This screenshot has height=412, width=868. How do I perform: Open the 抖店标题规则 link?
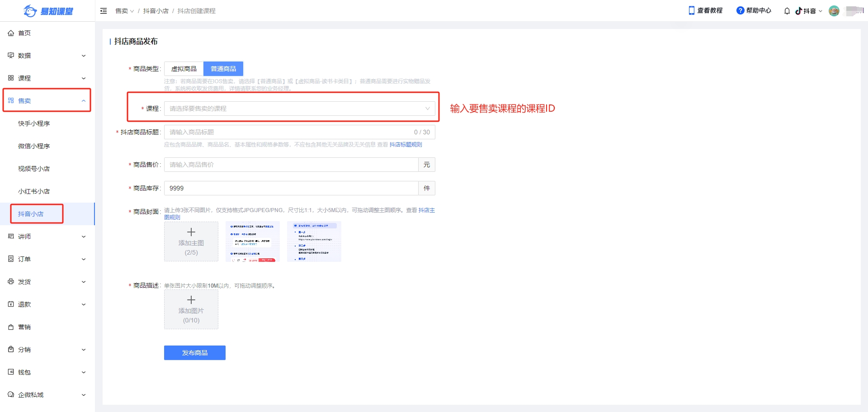406,145
